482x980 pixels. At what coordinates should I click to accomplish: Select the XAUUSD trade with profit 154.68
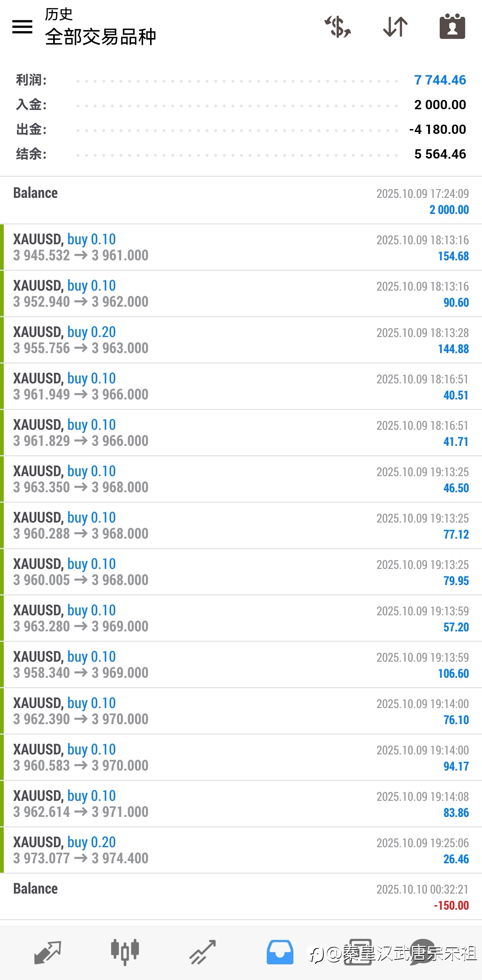[241, 247]
